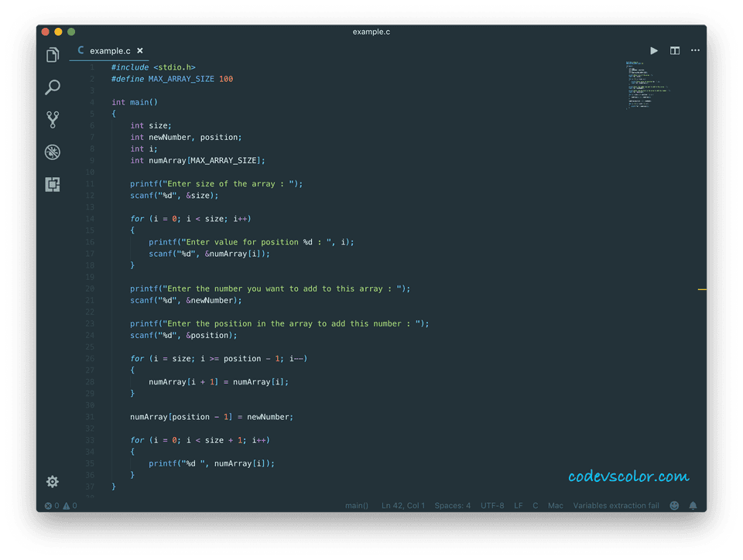Open more actions with ellipsis icon
Screen dimensions: 743x560
click(694, 50)
